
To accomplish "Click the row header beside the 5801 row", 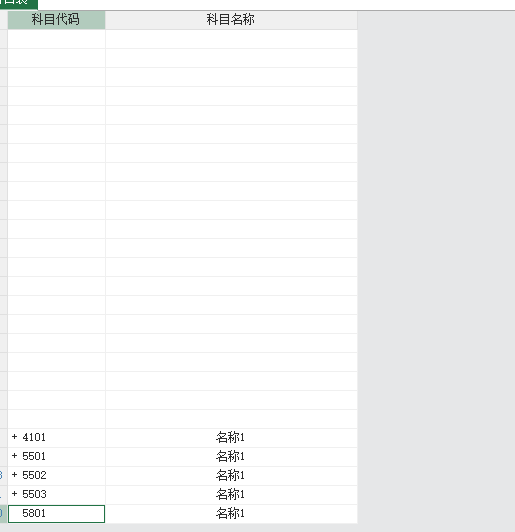I will pos(3,514).
